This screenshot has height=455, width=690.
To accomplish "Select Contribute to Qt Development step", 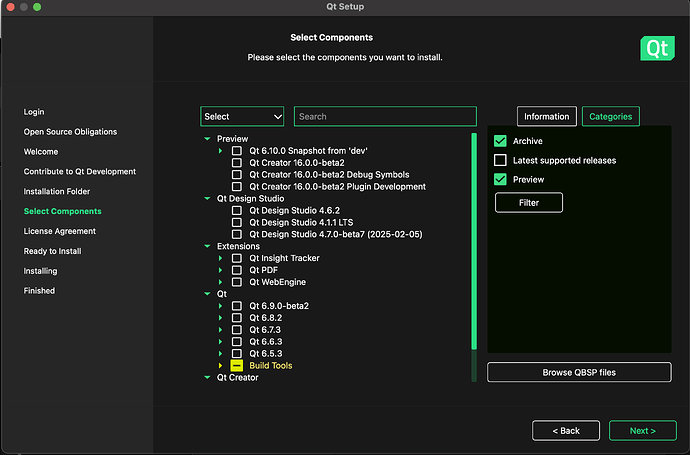I will coord(80,171).
